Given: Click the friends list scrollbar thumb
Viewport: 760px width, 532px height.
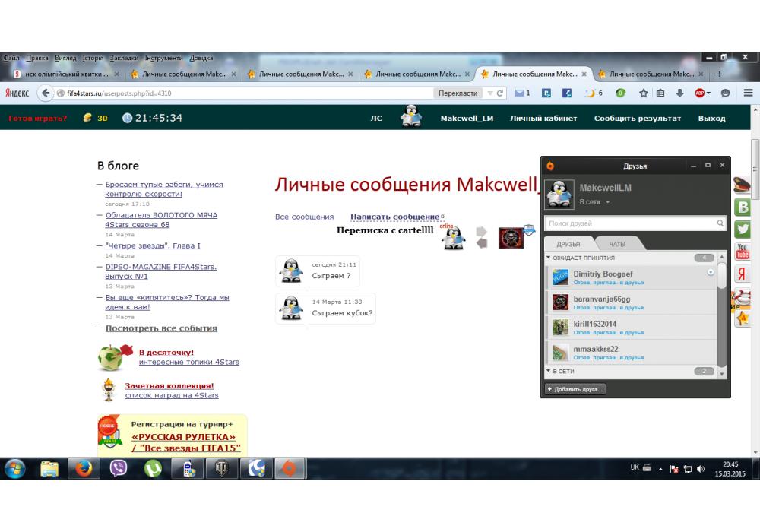Looking at the screenshot, I should [x=722, y=275].
